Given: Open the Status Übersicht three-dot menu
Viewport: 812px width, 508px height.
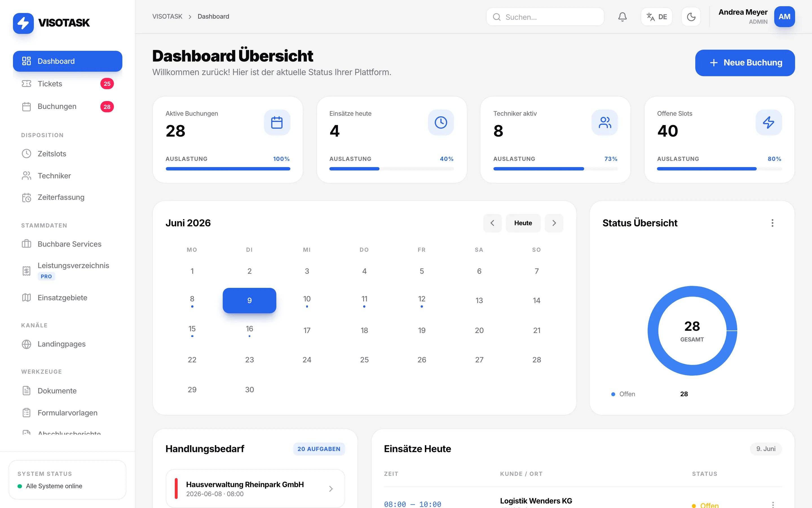Looking at the screenshot, I should click(x=773, y=223).
